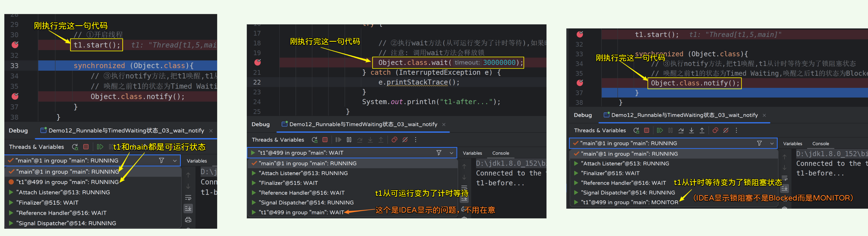Open Variables tab in right screenshot
Viewport: 868px width, 236px height.
point(793,144)
